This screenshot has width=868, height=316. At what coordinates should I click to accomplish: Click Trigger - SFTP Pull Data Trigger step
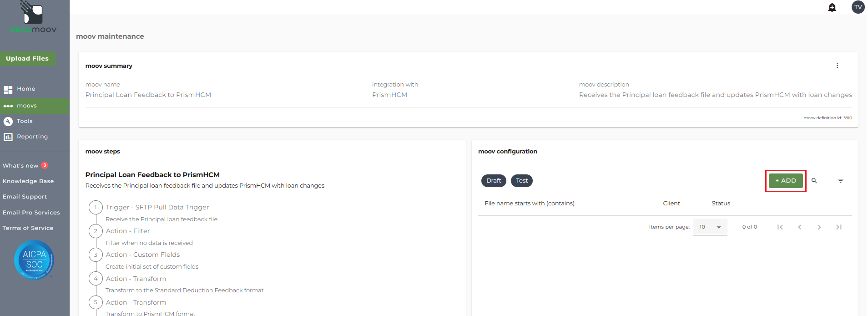point(157,207)
